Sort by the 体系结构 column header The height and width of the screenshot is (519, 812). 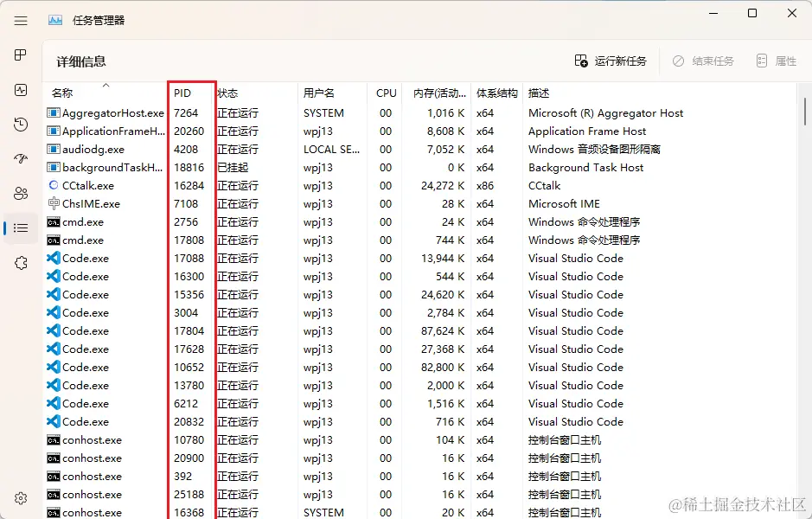(x=497, y=93)
